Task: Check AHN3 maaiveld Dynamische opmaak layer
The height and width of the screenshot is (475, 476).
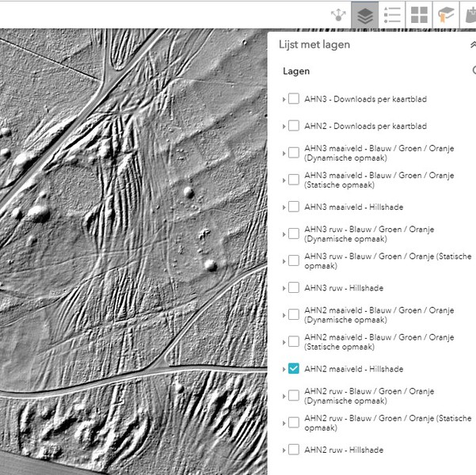Action: tap(294, 153)
